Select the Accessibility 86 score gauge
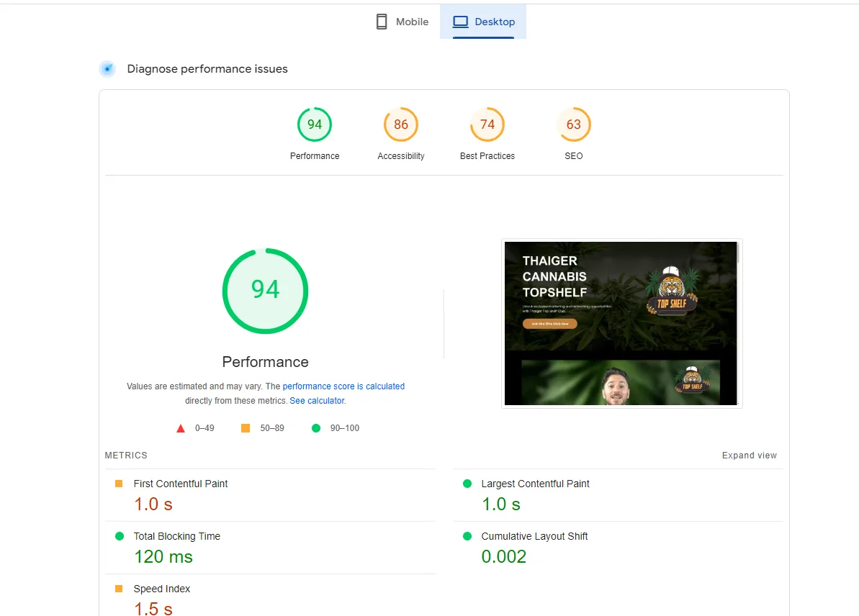The height and width of the screenshot is (616, 859). tap(401, 124)
